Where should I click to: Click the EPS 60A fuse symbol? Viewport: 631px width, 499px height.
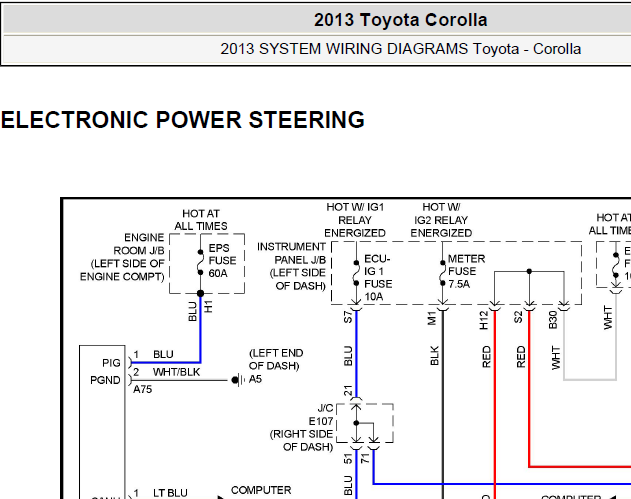200,262
